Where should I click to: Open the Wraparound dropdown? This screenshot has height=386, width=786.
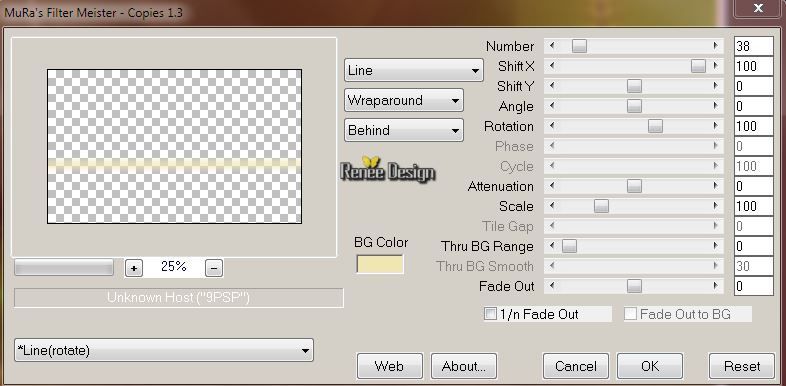click(x=404, y=100)
